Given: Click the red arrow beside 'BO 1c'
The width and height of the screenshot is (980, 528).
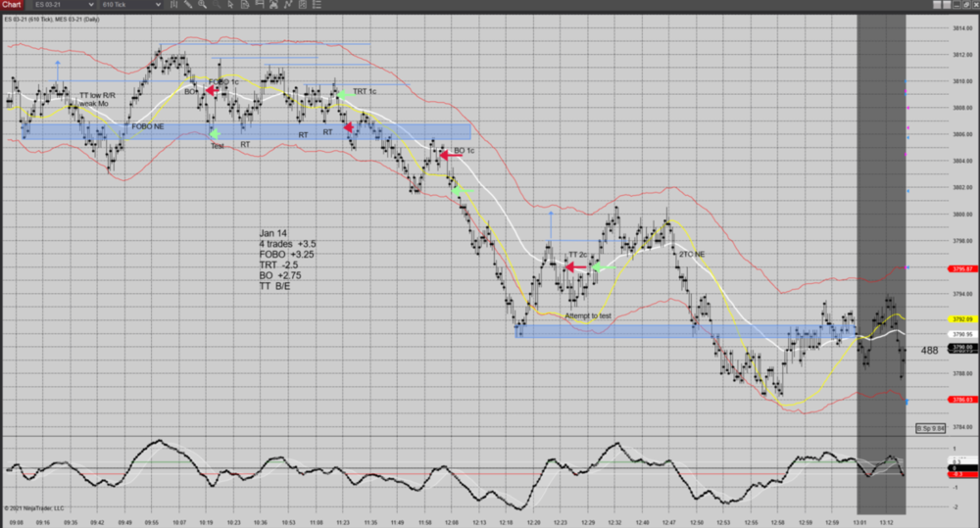Looking at the screenshot, I should pyautogui.click(x=450, y=154).
